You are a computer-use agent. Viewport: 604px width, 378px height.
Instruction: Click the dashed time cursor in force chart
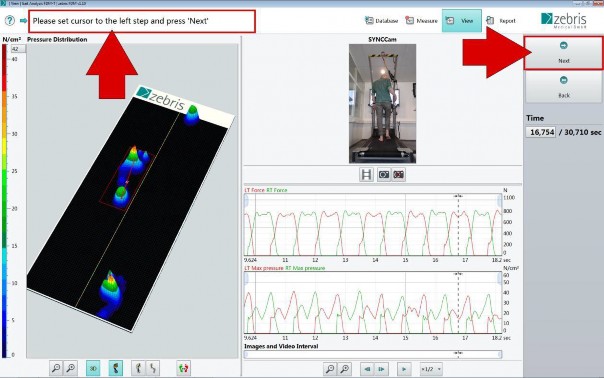tap(458, 225)
